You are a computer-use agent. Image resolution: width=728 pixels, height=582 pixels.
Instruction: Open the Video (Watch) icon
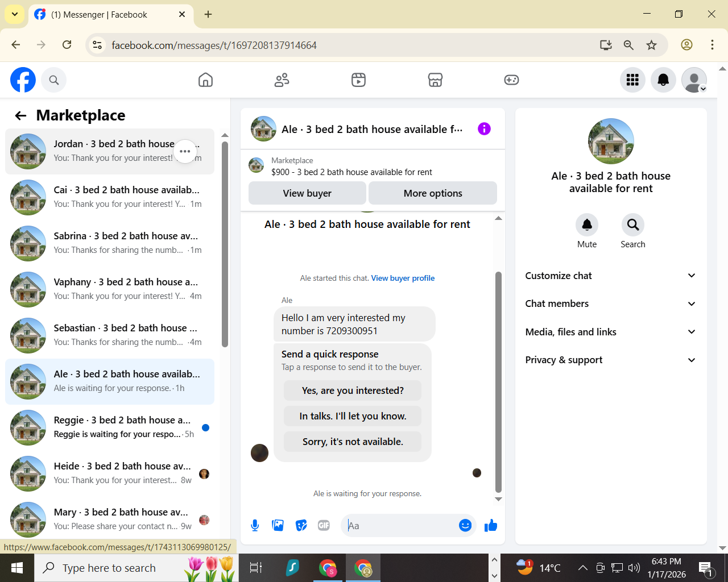click(358, 80)
